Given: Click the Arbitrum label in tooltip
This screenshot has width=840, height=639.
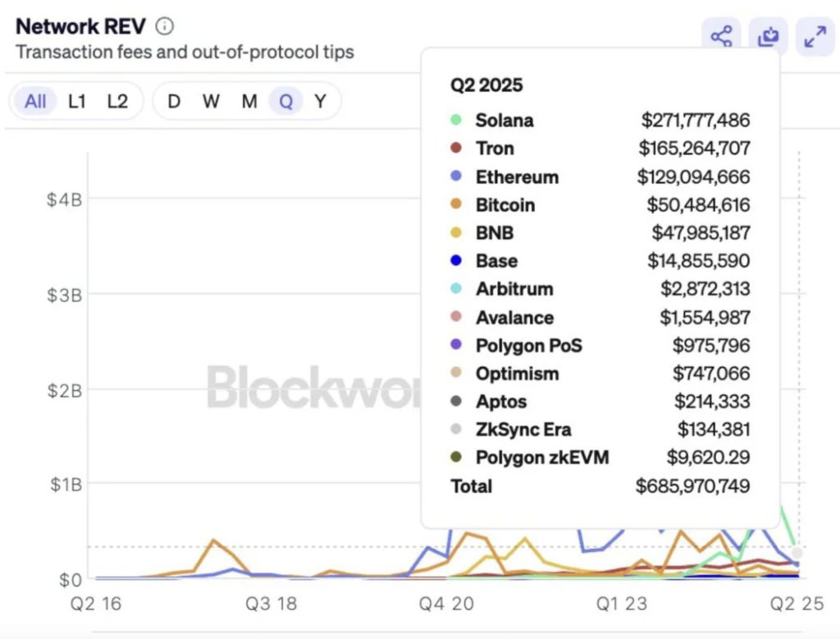Looking at the screenshot, I should coord(514,290).
